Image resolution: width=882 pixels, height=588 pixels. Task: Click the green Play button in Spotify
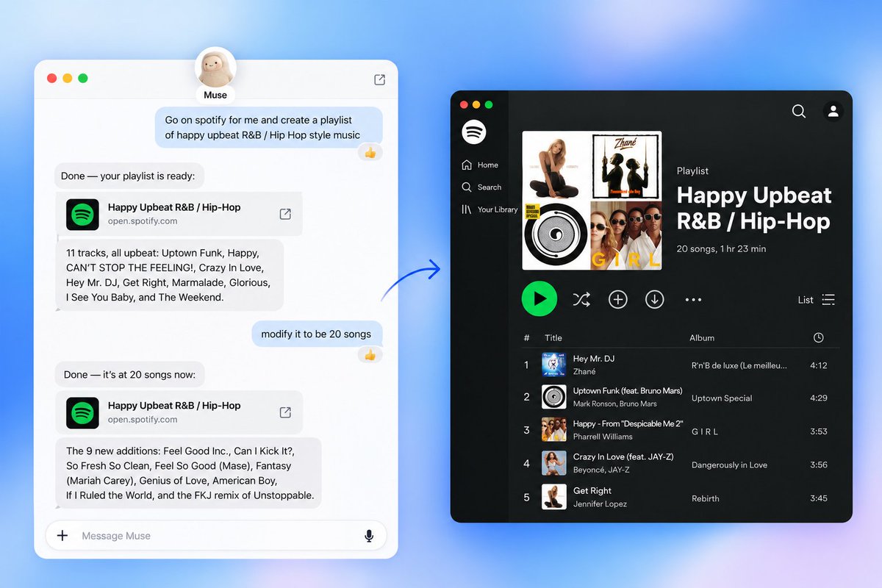tap(539, 299)
